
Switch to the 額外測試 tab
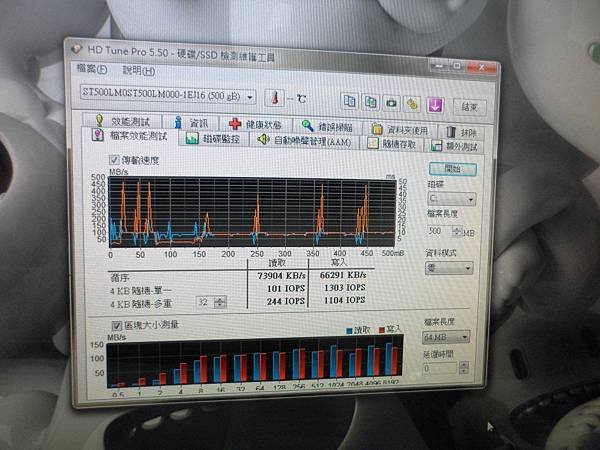(x=454, y=146)
